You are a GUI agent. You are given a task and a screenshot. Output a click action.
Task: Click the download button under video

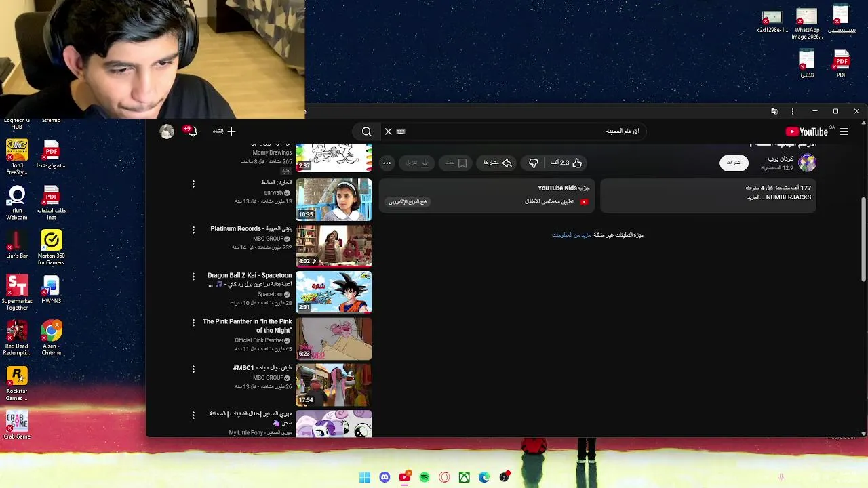coord(418,163)
